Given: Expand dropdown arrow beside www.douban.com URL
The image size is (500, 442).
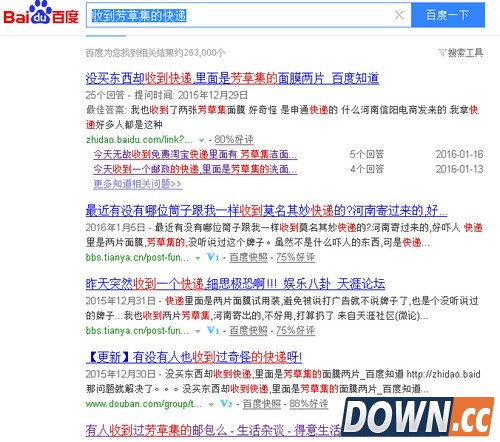Looking at the screenshot, I should pos(211,405).
